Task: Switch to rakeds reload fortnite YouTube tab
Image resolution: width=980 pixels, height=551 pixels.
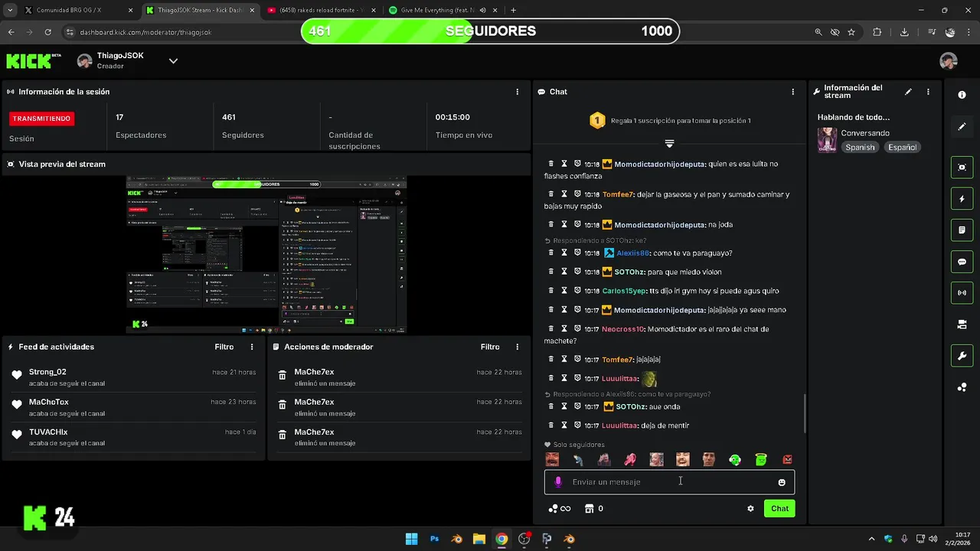Action: pos(321,11)
